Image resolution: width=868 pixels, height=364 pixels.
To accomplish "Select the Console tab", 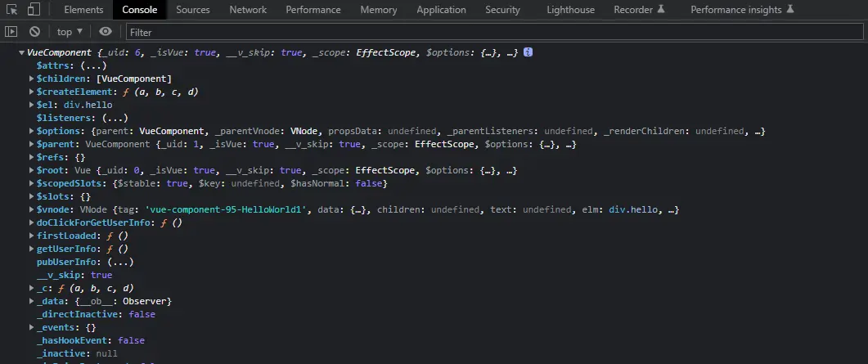I will click(x=140, y=9).
